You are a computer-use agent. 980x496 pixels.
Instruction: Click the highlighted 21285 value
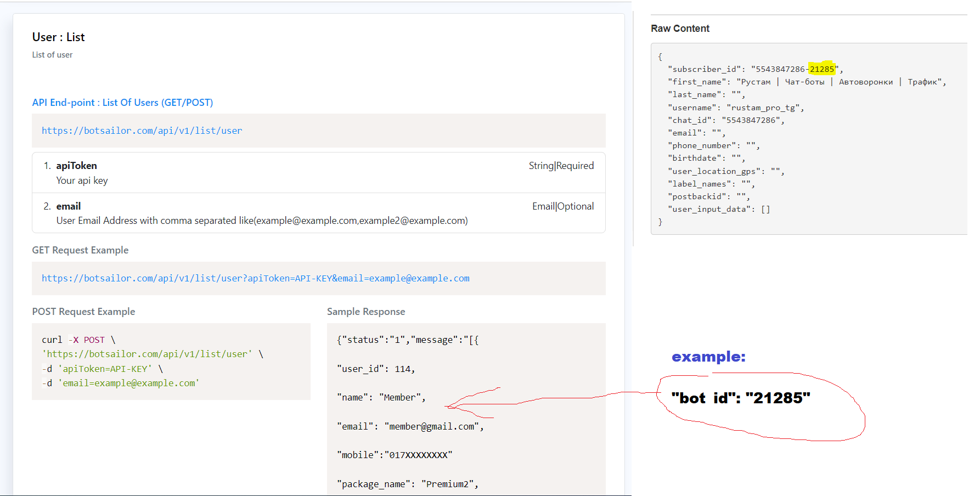[x=822, y=69]
